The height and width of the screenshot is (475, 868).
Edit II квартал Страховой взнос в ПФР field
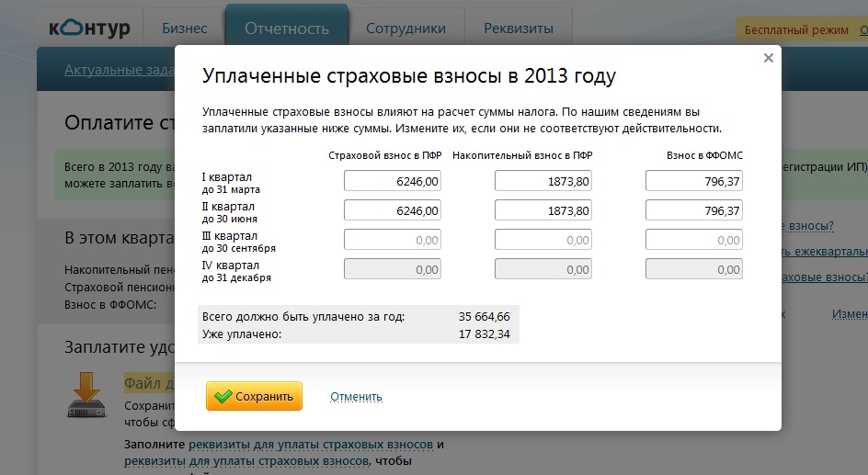(x=392, y=211)
